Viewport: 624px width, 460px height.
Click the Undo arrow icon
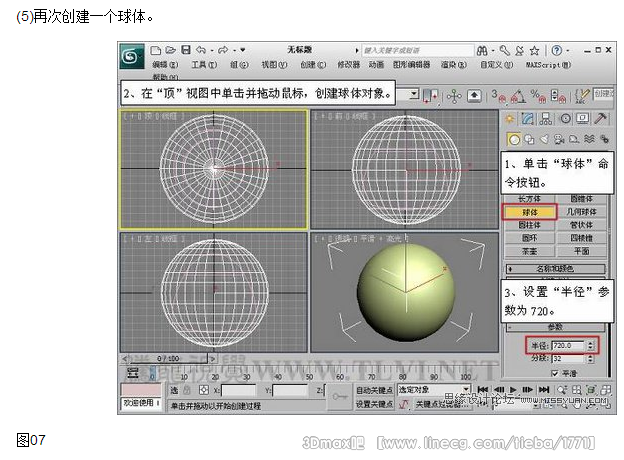(x=201, y=50)
